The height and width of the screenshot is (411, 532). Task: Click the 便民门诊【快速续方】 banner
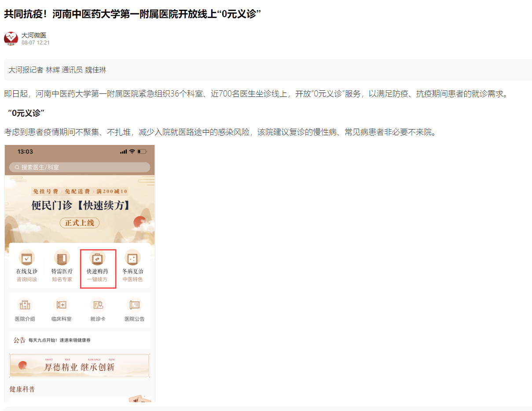pos(80,207)
